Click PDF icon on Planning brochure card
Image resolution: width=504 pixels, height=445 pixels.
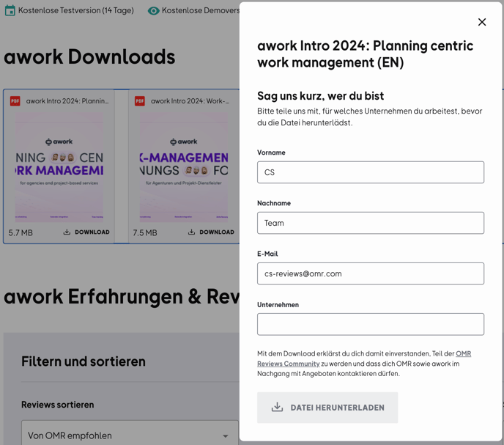coord(15,101)
